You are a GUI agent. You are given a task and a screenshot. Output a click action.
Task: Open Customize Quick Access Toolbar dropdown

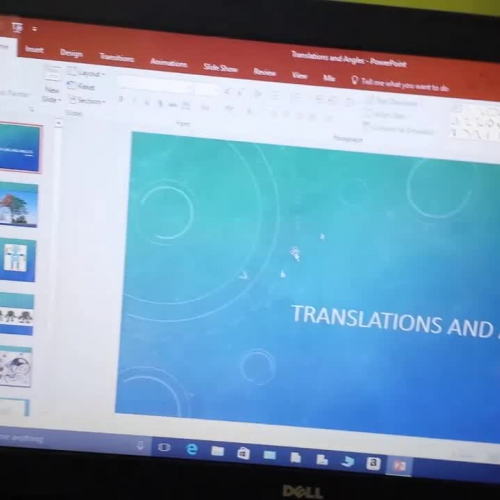pos(34,29)
